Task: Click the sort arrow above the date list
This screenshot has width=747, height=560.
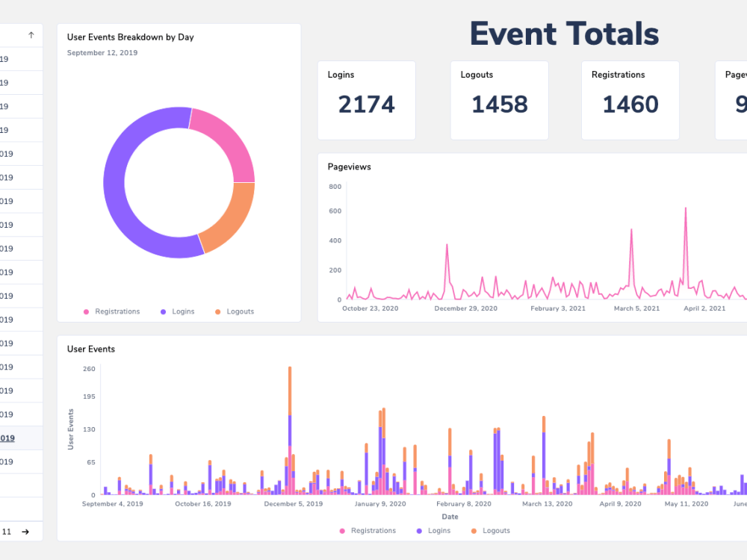Action: pos(31,35)
